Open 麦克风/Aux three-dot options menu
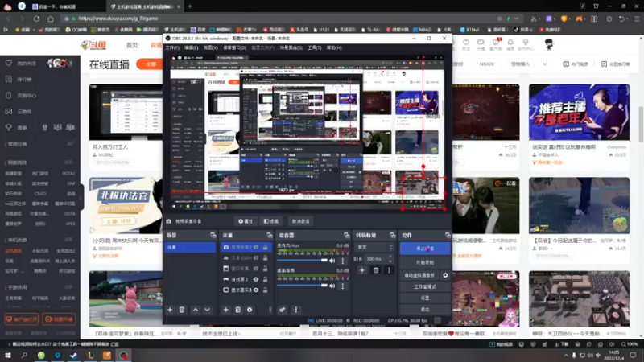The width and height of the screenshot is (644, 362). pyautogui.click(x=343, y=261)
